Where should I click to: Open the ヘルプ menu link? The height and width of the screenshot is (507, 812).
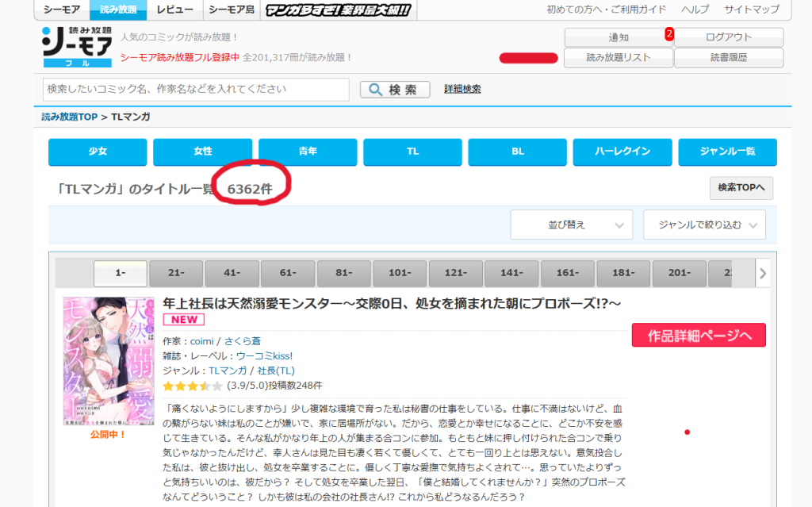[x=694, y=10]
